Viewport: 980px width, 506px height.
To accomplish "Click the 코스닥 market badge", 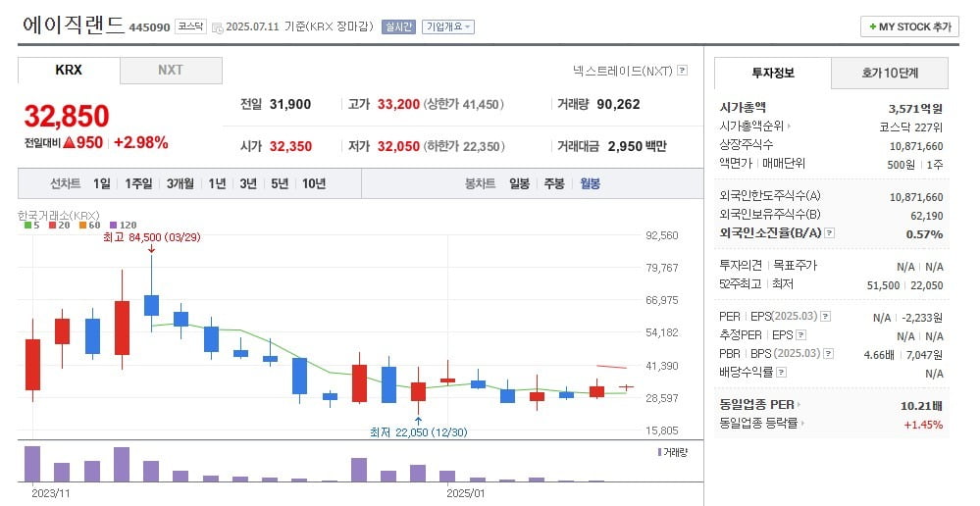I will (190, 26).
